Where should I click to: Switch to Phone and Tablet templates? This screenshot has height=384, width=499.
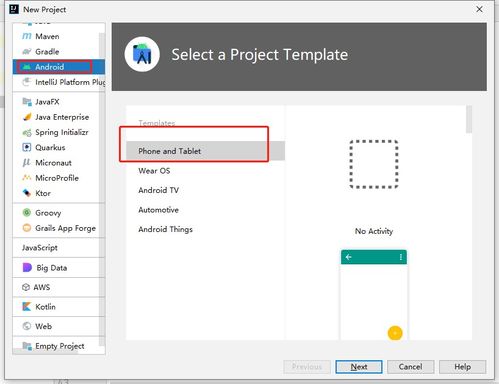click(x=205, y=151)
